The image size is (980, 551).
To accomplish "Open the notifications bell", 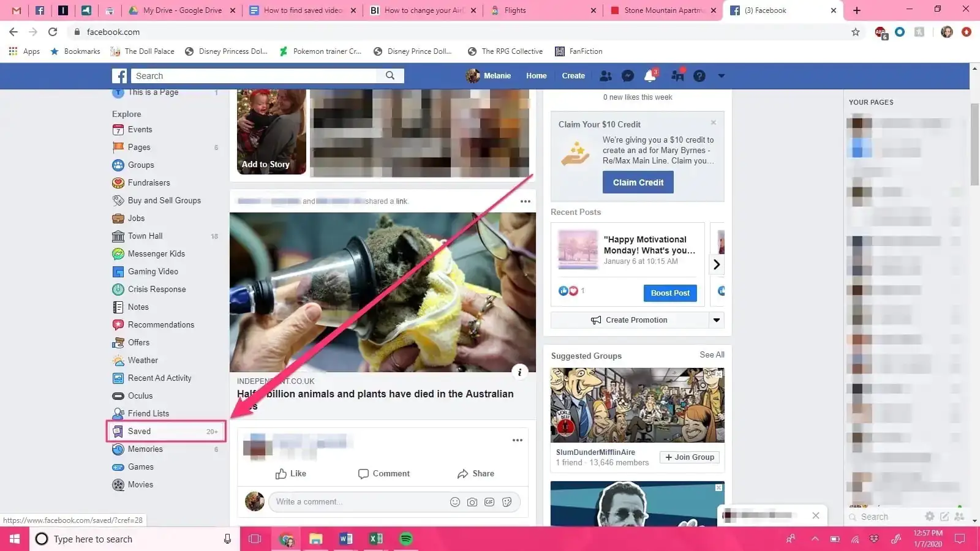I will tap(649, 75).
